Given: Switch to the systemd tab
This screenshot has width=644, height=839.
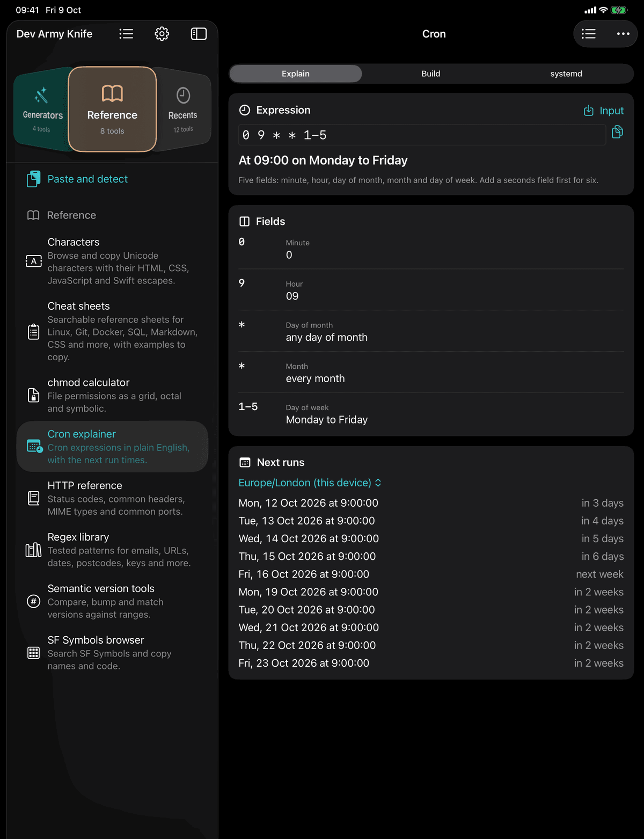Looking at the screenshot, I should pyautogui.click(x=566, y=74).
